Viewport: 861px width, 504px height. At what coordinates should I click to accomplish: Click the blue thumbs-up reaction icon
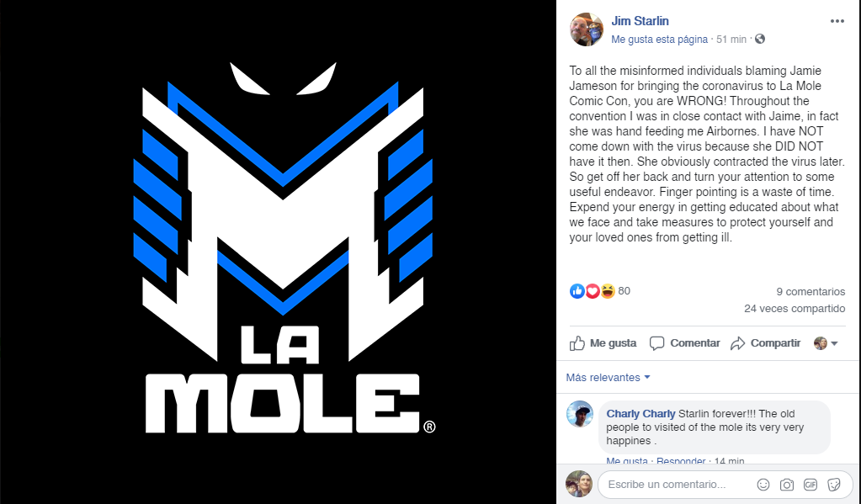(577, 291)
